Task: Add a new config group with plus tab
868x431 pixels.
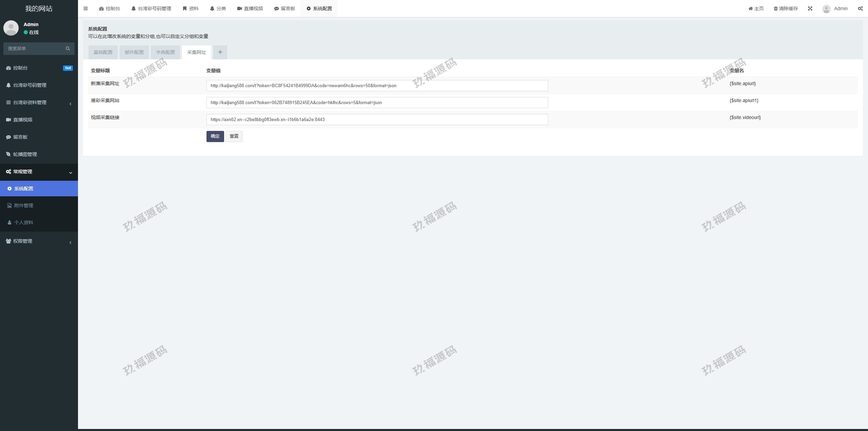Action: (220, 52)
